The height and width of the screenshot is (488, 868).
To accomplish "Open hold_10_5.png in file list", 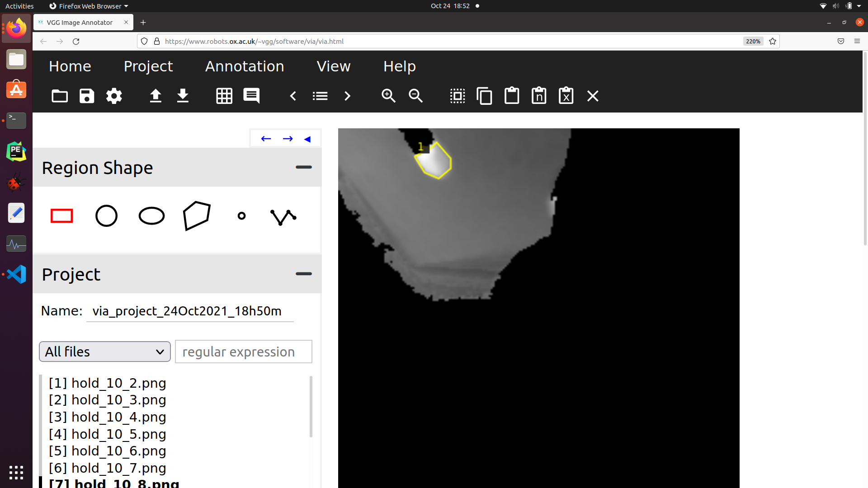I will tap(108, 434).
